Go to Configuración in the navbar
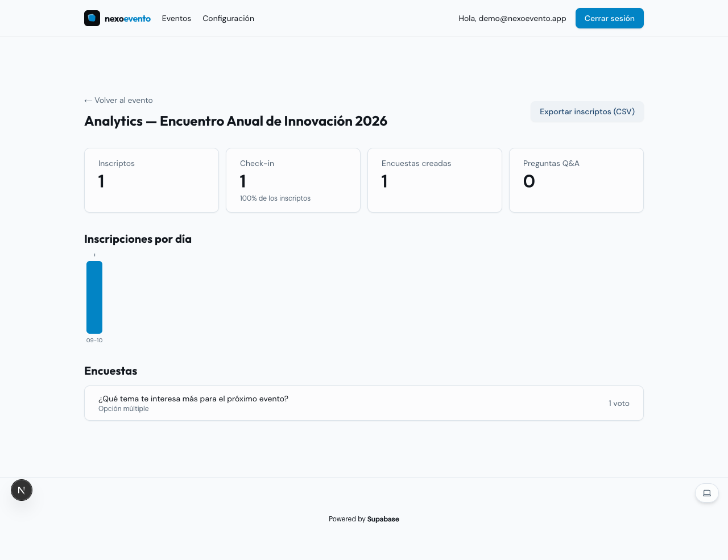 [228, 18]
